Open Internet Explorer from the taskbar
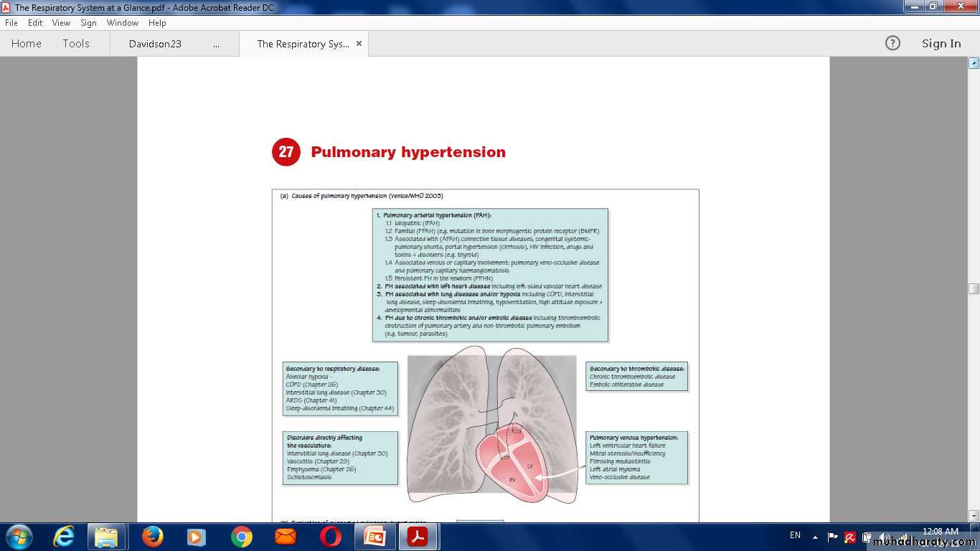The image size is (980, 551). tap(64, 537)
